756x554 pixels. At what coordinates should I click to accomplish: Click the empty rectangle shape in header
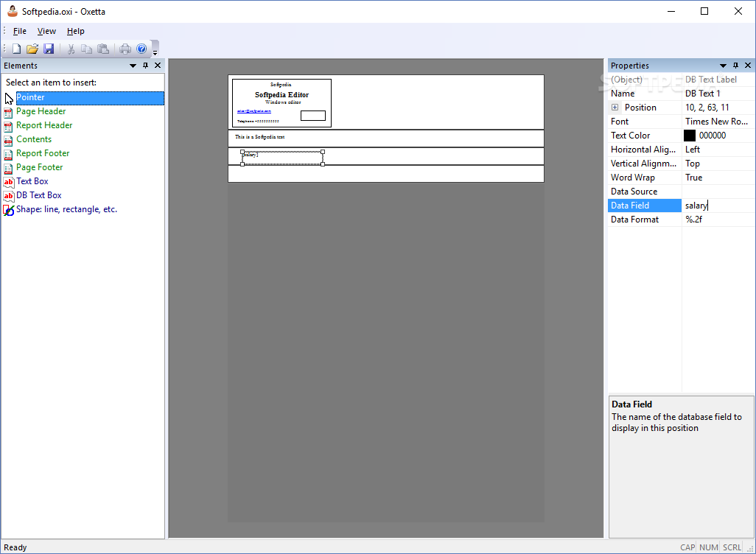click(x=313, y=116)
